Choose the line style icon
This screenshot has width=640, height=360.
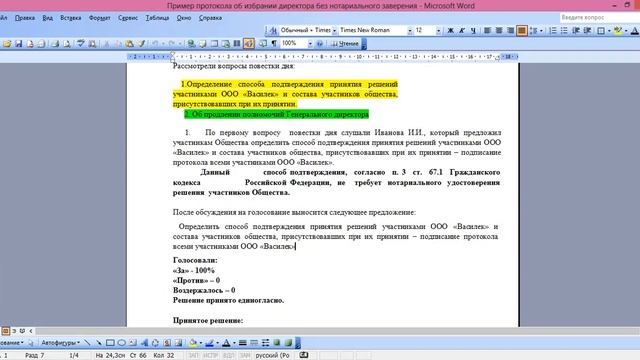click(x=242, y=343)
